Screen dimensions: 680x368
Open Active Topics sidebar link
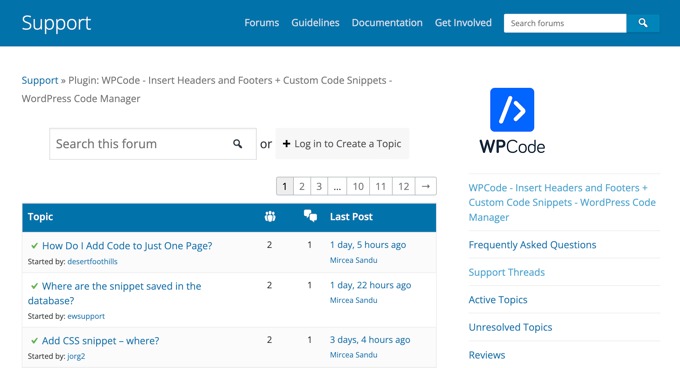[x=498, y=300]
